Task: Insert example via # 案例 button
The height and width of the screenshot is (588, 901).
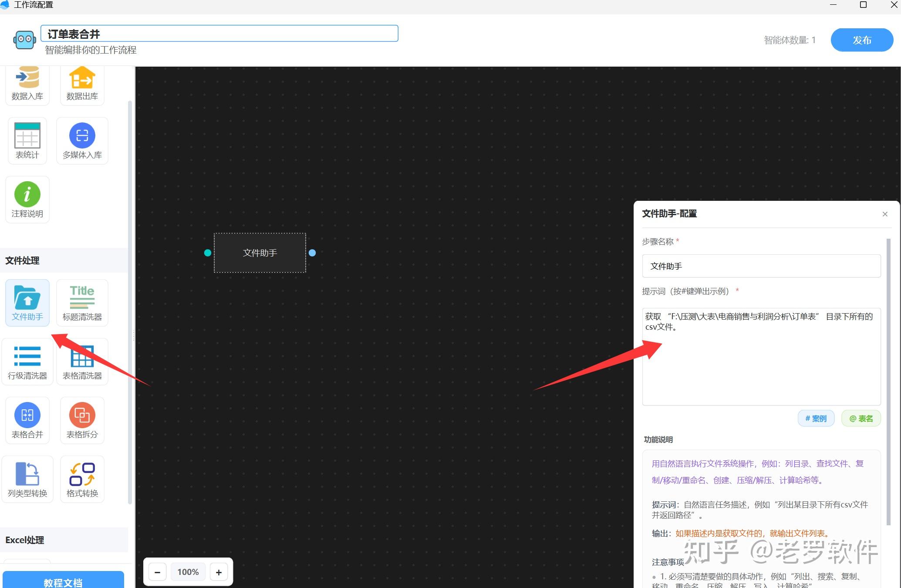Action: pyautogui.click(x=816, y=418)
